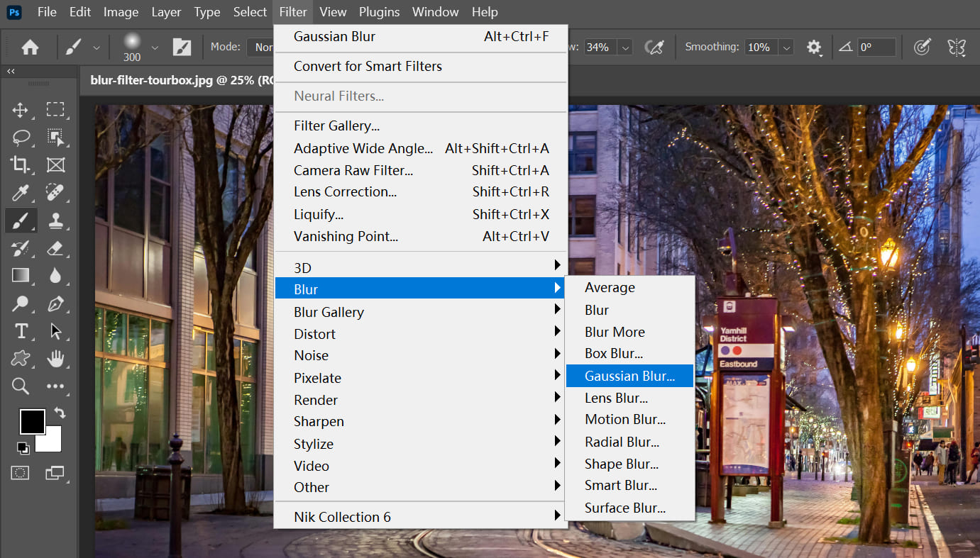Choose Liquify... from Filter menu
This screenshot has width=980, height=558.
coord(421,214)
